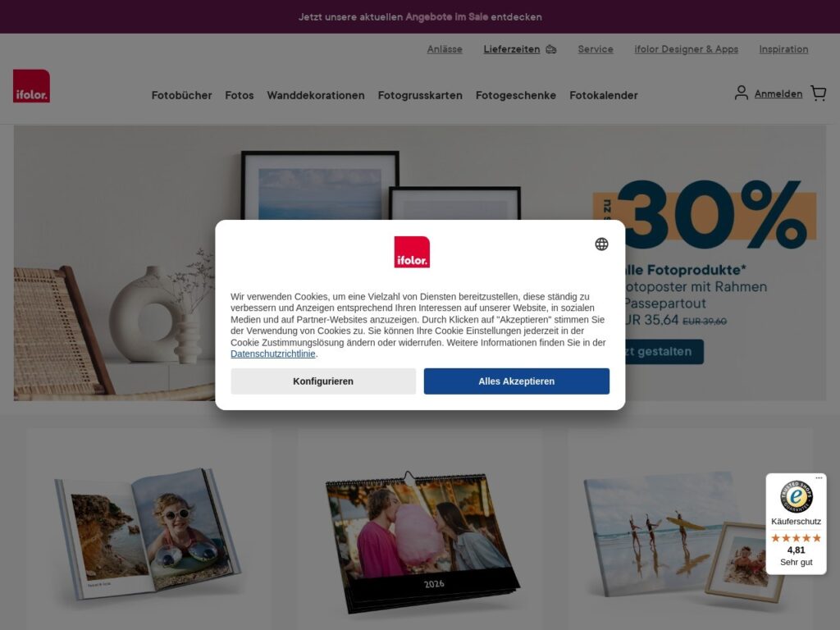This screenshot has height=630, width=840.
Task: Choose Konfigurieren to configure cookies
Action: [x=323, y=381]
